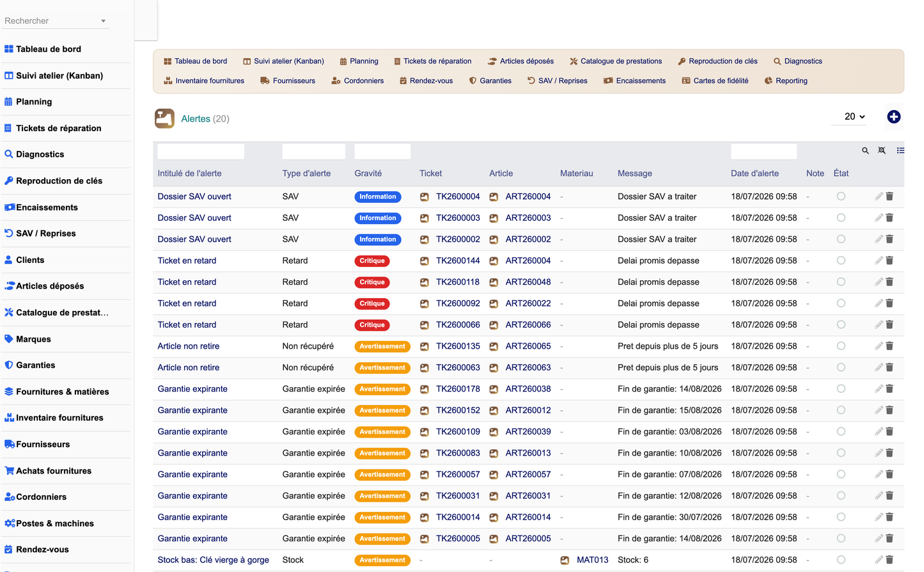Click the Intitulé de l'alerte filter field
924x572 pixels.
tap(201, 152)
